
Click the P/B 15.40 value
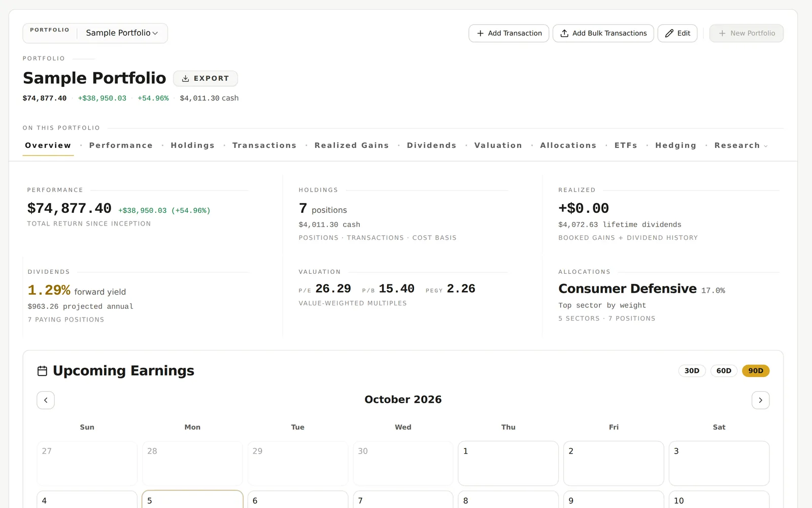pyautogui.click(x=388, y=289)
